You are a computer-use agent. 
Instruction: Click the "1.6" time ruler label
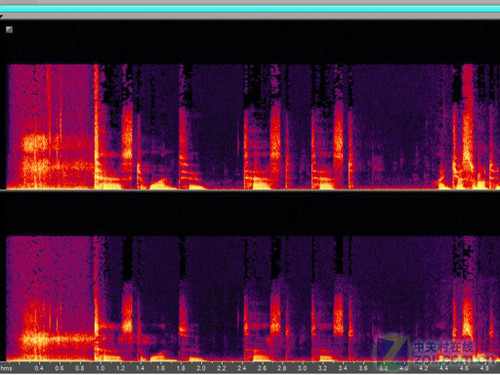(x=161, y=368)
